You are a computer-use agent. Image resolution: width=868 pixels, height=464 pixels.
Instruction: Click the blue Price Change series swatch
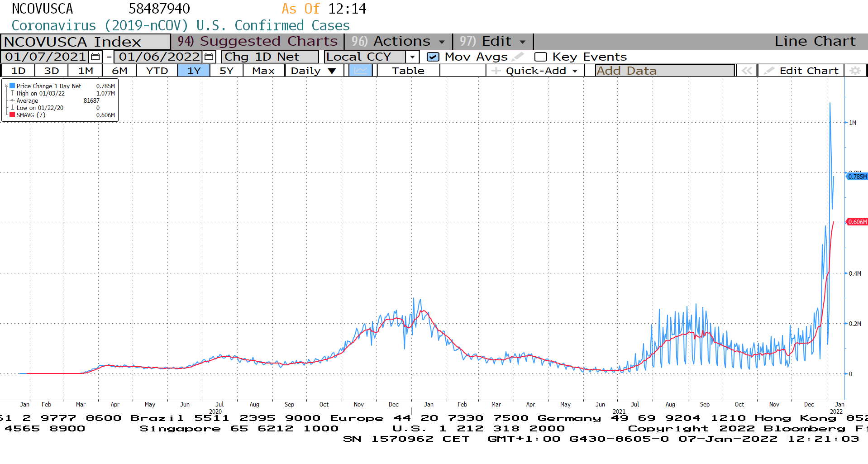coord(12,86)
